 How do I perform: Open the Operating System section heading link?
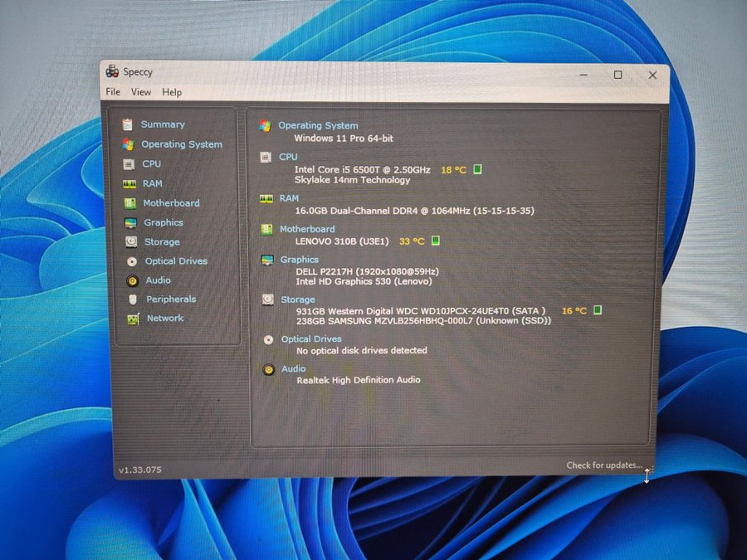click(x=318, y=126)
